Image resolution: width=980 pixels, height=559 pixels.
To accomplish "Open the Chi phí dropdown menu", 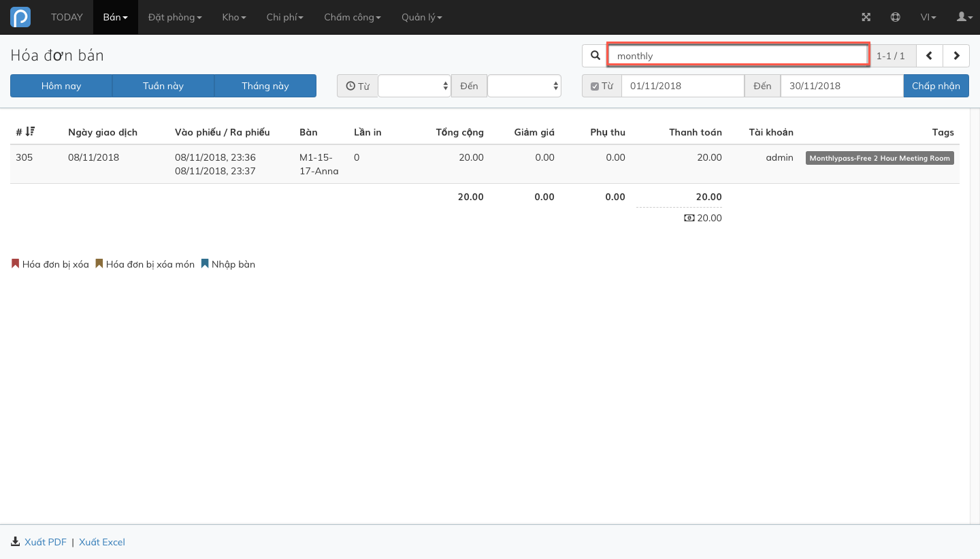I will click(x=285, y=17).
